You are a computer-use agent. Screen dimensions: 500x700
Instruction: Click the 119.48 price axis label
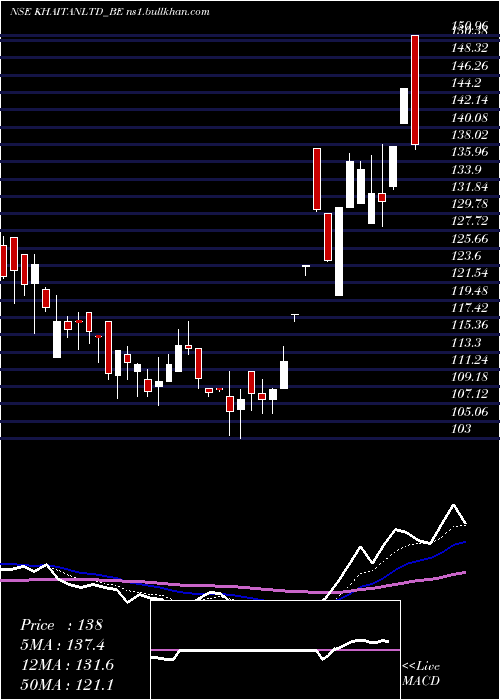(x=469, y=291)
